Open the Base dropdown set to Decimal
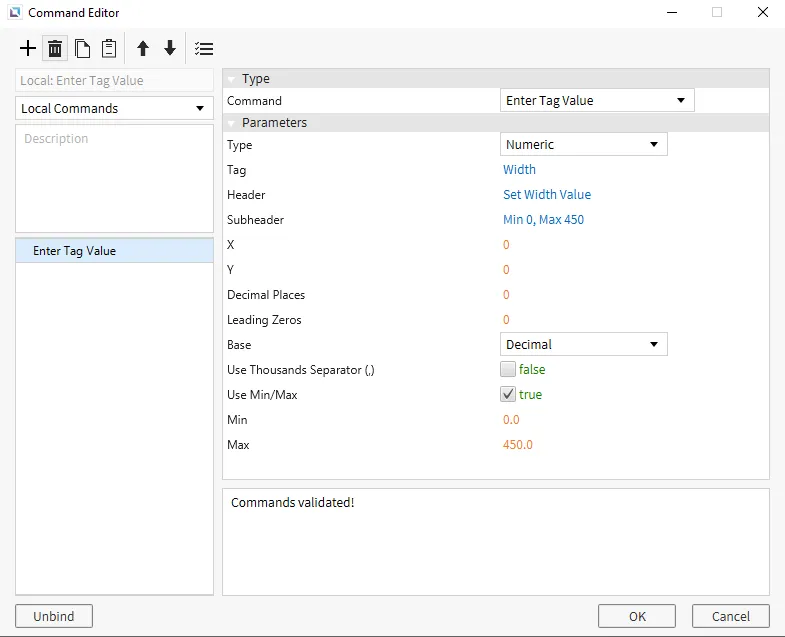The height and width of the screenshot is (637, 785). (x=583, y=345)
